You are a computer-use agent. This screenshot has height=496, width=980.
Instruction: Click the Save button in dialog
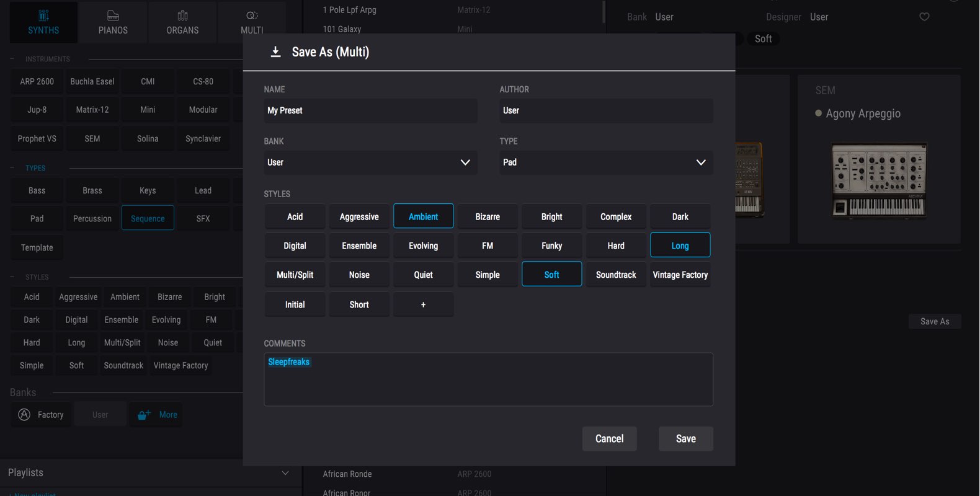pyautogui.click(x=686, y=439)
